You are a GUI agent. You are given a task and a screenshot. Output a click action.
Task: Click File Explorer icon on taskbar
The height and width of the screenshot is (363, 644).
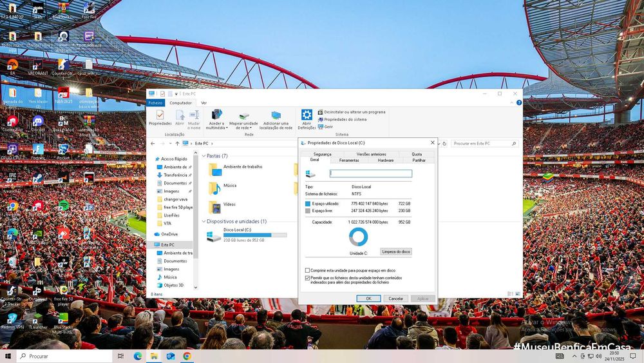pos(154,356)
